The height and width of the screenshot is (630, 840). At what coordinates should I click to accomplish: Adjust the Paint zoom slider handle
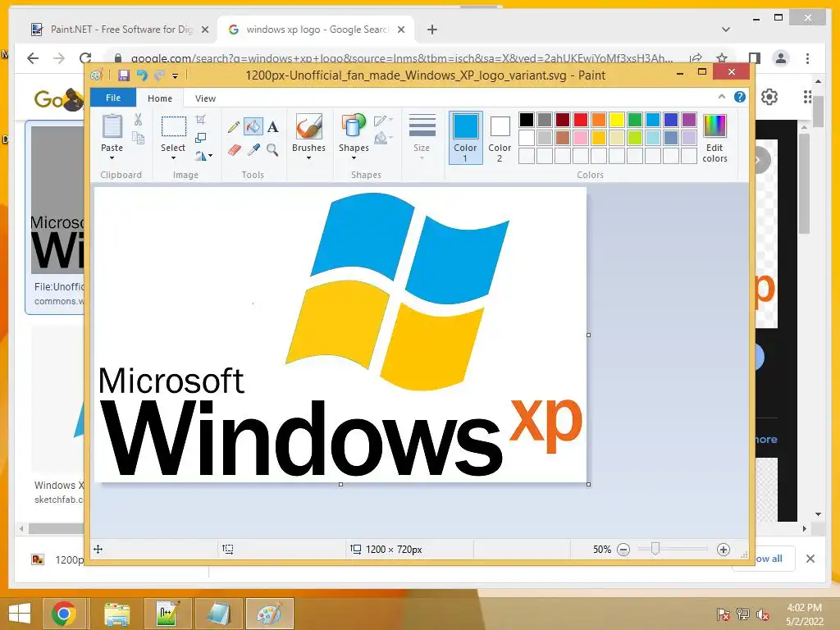655,549
